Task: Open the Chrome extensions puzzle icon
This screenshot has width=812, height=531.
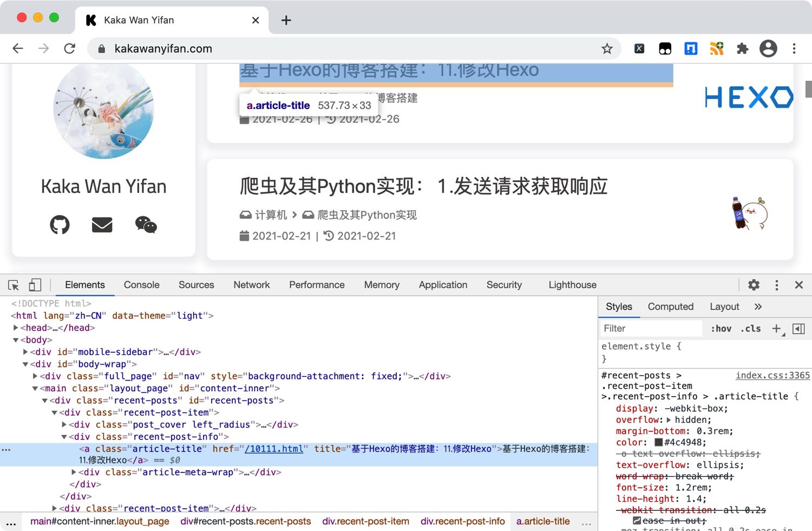Action: pos(742,49)
